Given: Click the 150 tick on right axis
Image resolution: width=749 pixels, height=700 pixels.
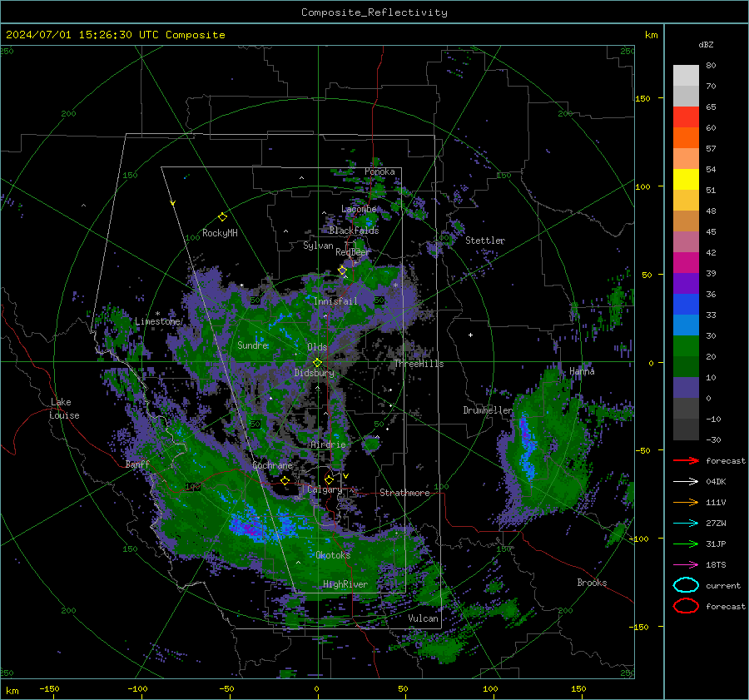Looking at the screenshot, I should tap(643, 98).
